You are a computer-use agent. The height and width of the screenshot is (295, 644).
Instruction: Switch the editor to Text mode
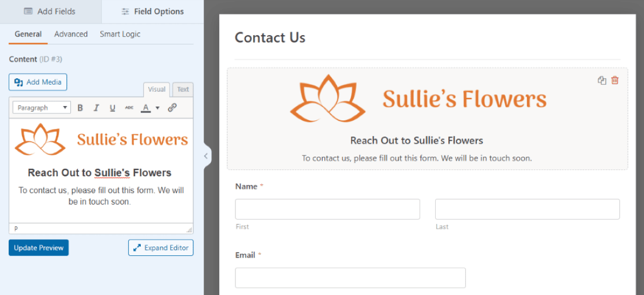[x=183, y=89]
